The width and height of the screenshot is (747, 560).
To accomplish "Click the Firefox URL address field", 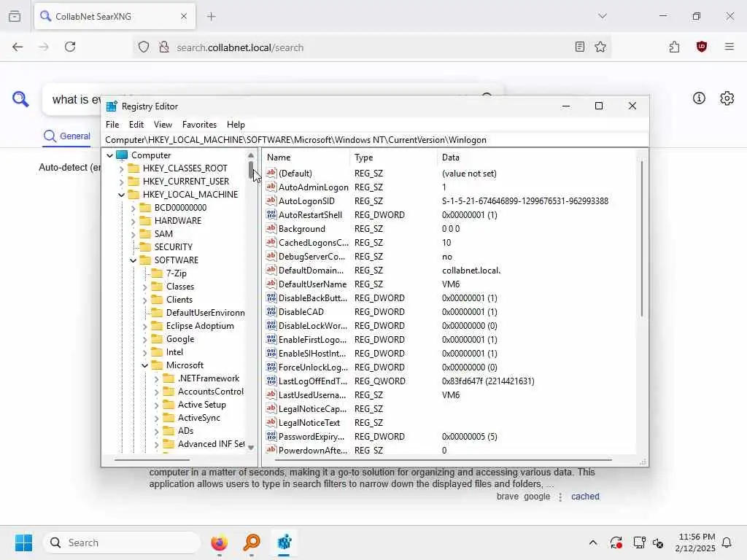I will (371, 47).
